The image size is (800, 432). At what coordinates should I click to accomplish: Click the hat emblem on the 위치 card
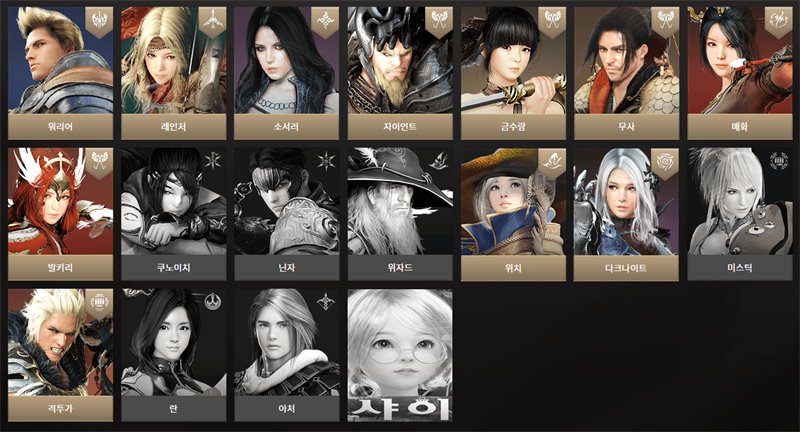tap(552, 162)
